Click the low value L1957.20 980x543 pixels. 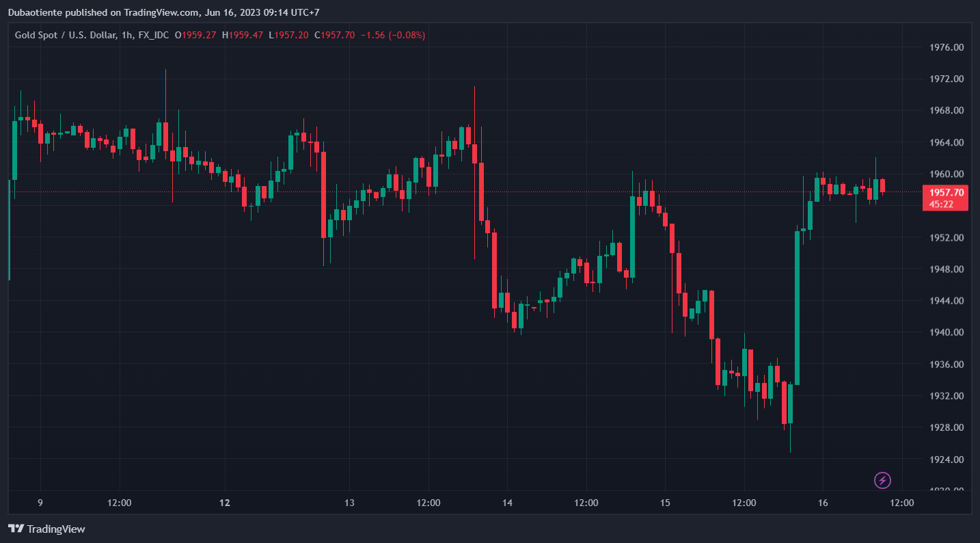coord(288,35)
